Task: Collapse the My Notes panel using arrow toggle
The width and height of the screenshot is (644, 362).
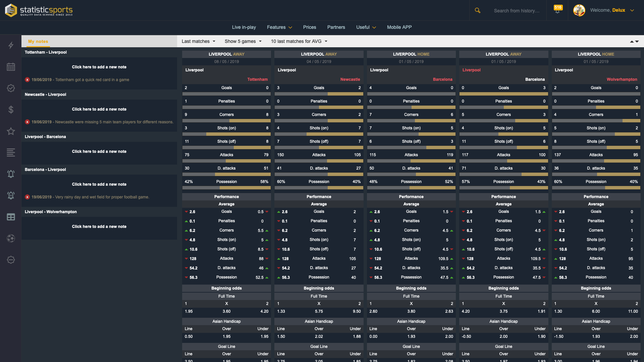Action: point(632,42)
